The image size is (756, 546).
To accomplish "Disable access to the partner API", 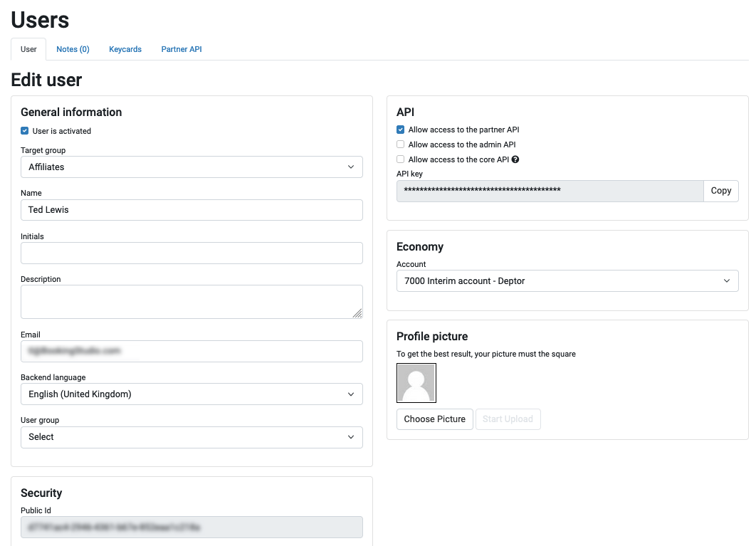I will 401,130.
